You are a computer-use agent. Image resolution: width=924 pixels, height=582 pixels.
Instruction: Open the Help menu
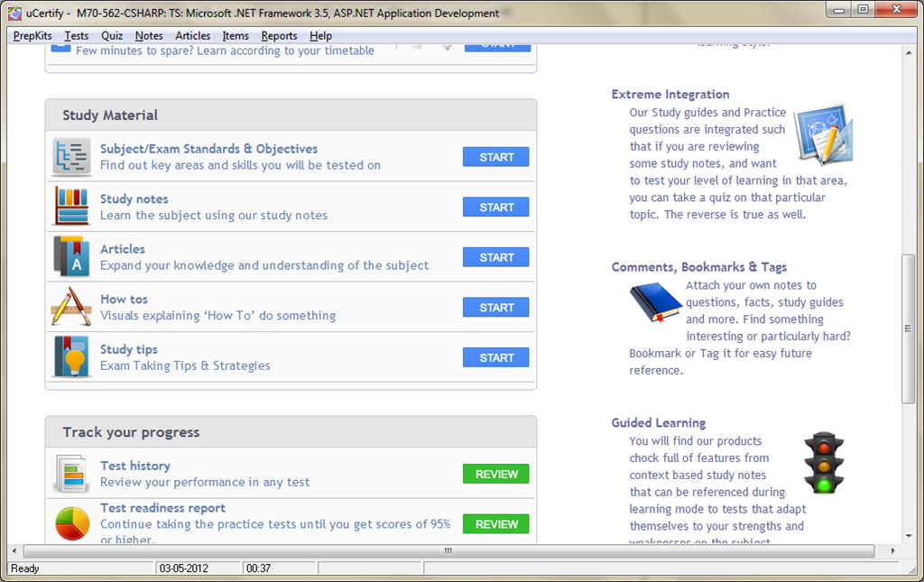(x=320, y=36)
